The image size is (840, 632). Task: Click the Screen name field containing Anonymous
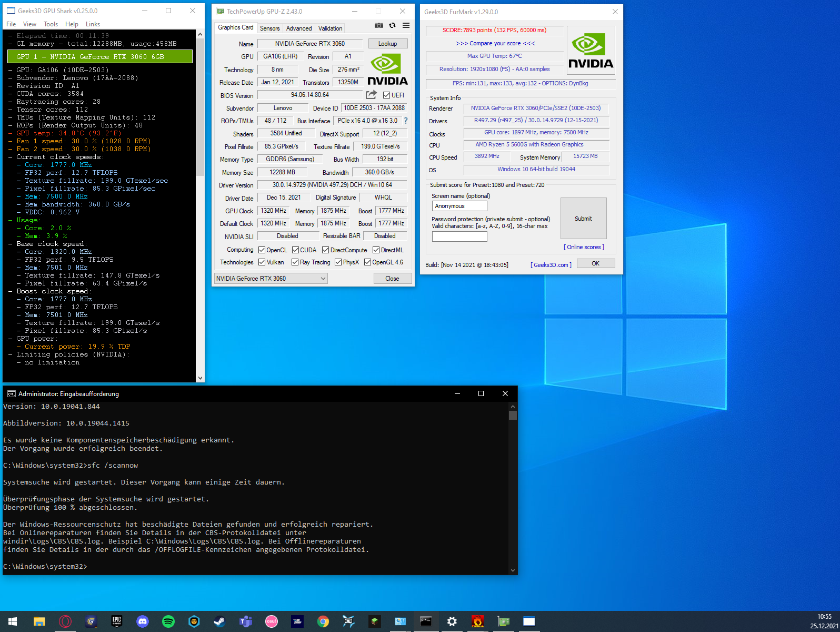coord(459,206)
